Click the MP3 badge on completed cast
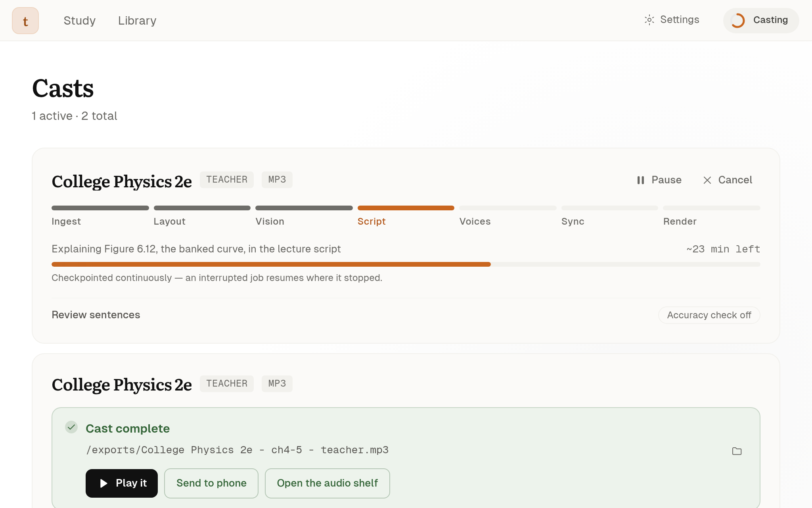This screenshot has width=812, height=508. pyautogui.click(x=277, y=384)
